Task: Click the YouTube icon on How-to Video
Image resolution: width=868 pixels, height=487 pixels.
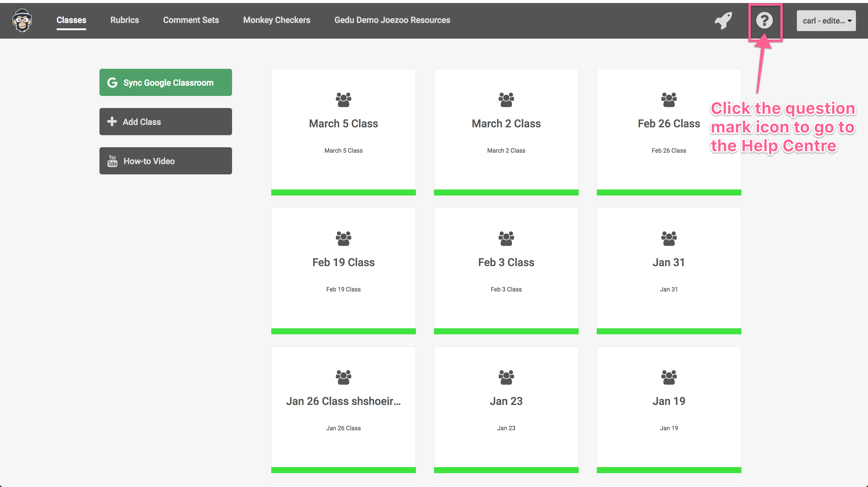Action: [x=112, y=161]
